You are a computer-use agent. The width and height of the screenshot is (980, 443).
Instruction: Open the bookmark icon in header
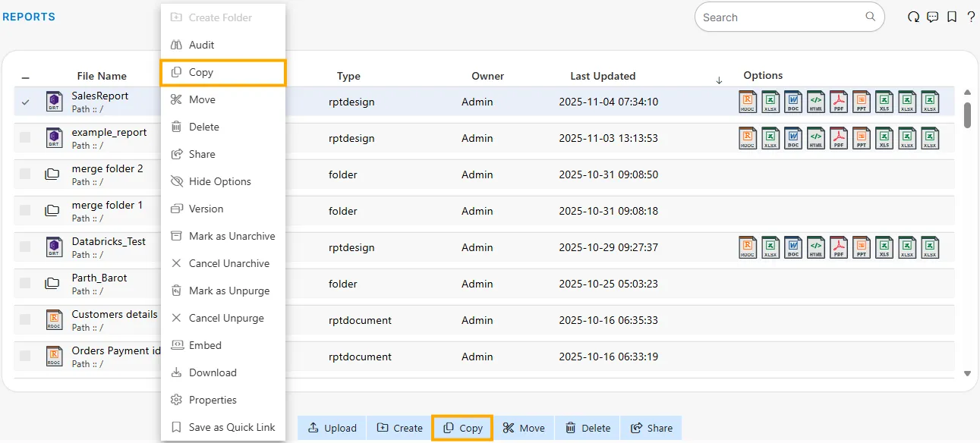[952, 17]
